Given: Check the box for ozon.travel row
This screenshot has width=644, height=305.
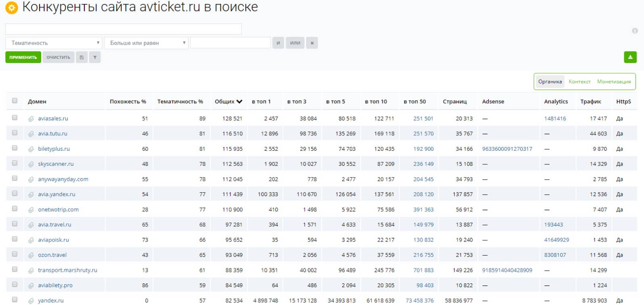Looking at the screenshot, I should [15, 254].
